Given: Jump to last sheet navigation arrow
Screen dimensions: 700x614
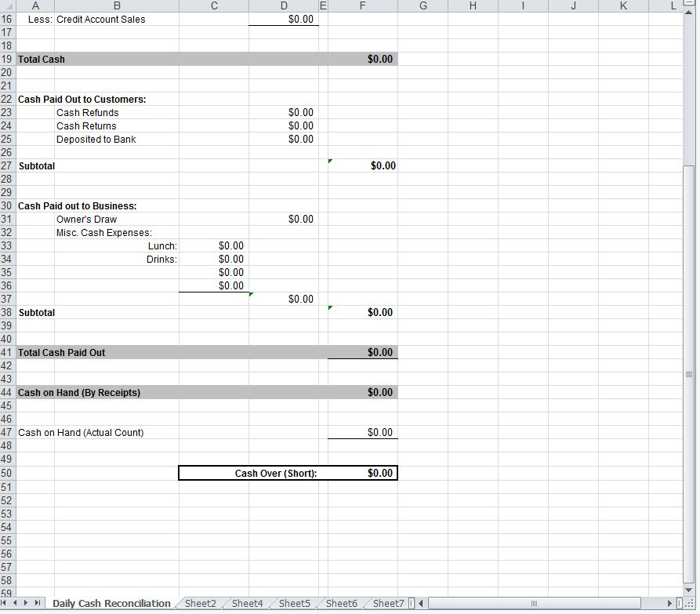Looking at the screenshot, I should click(38, 603).
